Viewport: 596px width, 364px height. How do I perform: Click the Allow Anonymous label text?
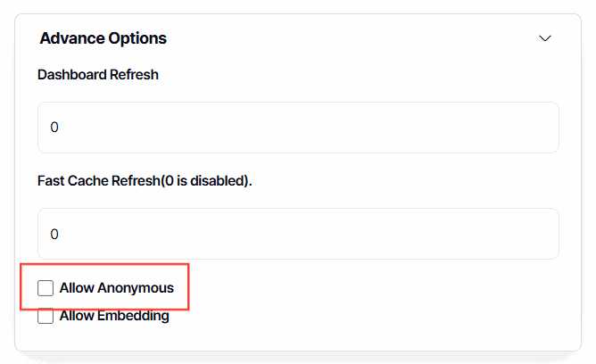pos(116,288)
